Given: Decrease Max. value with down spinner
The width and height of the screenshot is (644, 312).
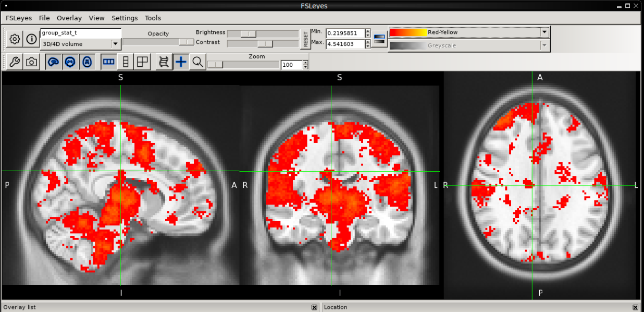Looking at the screenshot, I should [368, 46].
